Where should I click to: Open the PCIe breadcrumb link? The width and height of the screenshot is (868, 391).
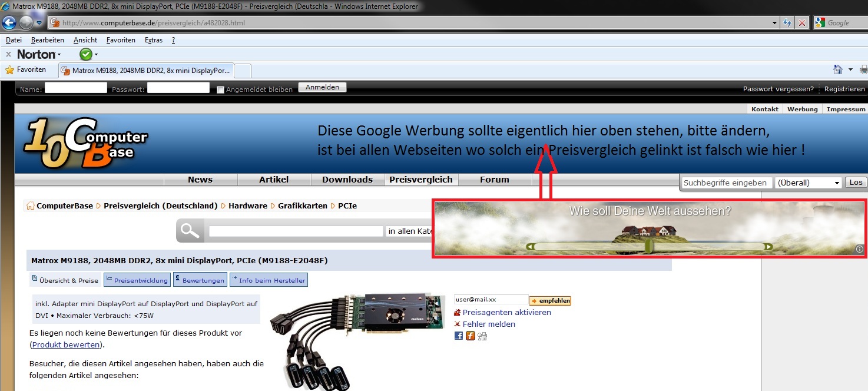pyautogui.click(x=347, y=206)
